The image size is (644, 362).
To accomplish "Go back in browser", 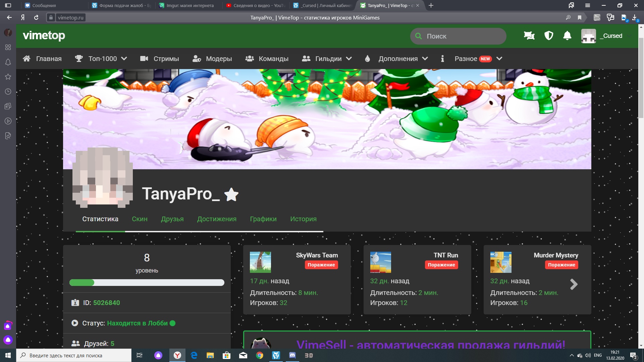I will [9, 17].
